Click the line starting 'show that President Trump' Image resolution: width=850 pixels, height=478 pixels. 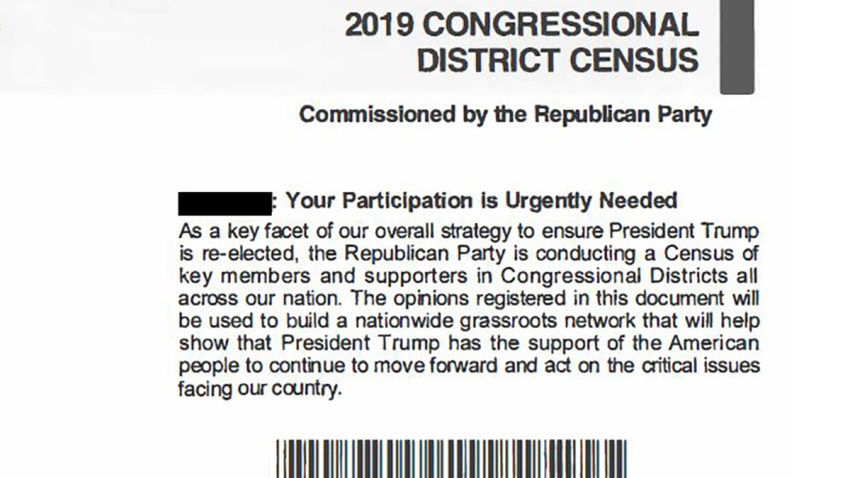pos(468,343)
